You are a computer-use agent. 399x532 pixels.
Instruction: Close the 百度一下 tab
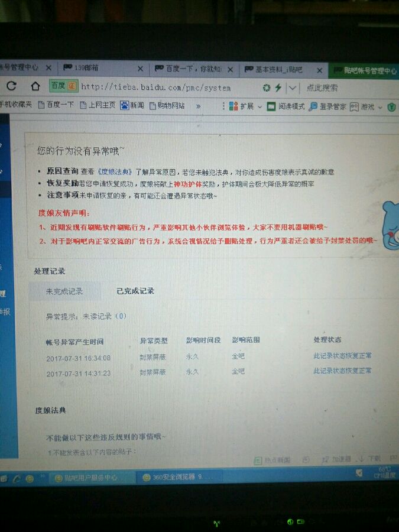tap(230, 70)
